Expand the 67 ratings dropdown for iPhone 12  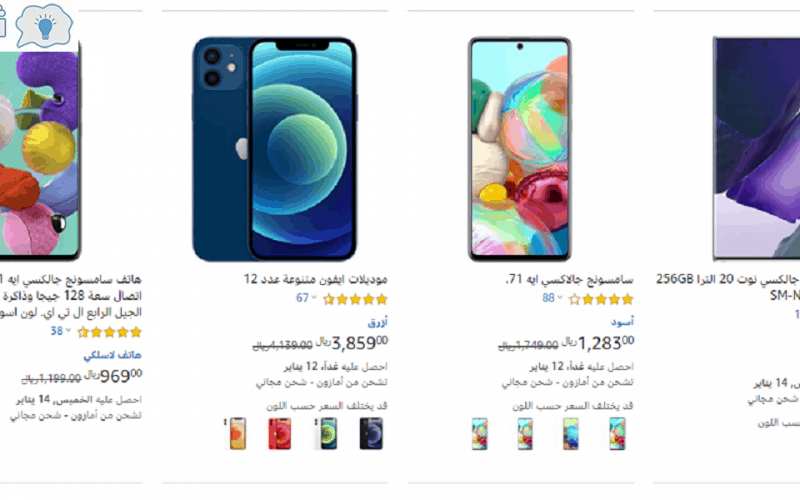click(x=306, y=298)
